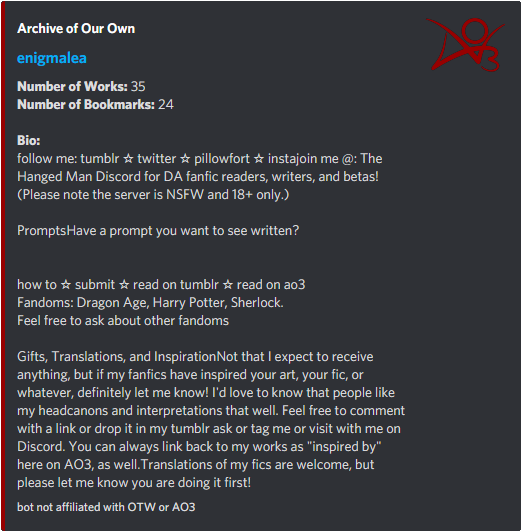Click the red AO3 logo thumbnail
Image resolution: width=522 pixels, height=532 pixels.
465,44
